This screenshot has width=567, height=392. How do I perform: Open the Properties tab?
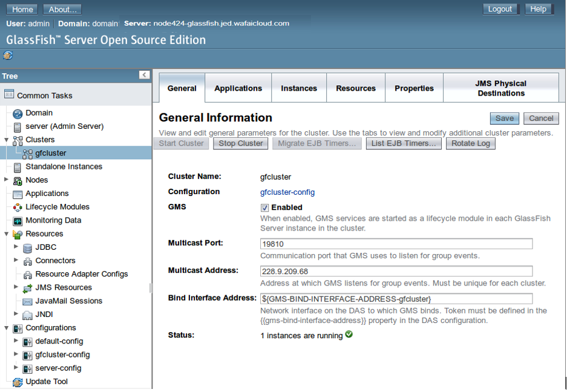414,88
